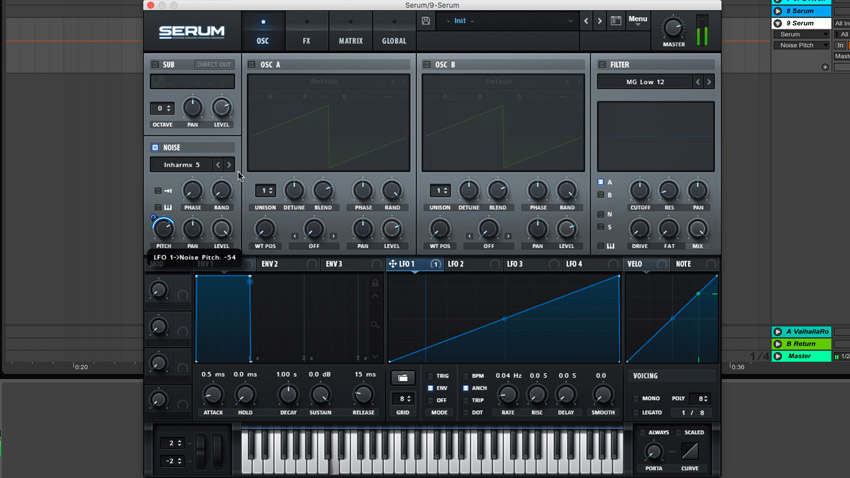Screen dimensions: 850x478
Task: Click the filter Cutoff knob
Action: tap(640, 190)
